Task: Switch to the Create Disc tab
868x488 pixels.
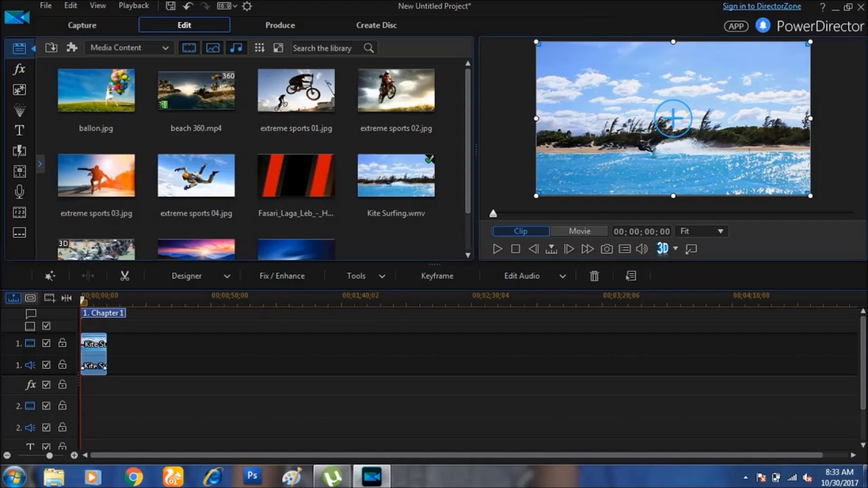Action: click(376, 25)
